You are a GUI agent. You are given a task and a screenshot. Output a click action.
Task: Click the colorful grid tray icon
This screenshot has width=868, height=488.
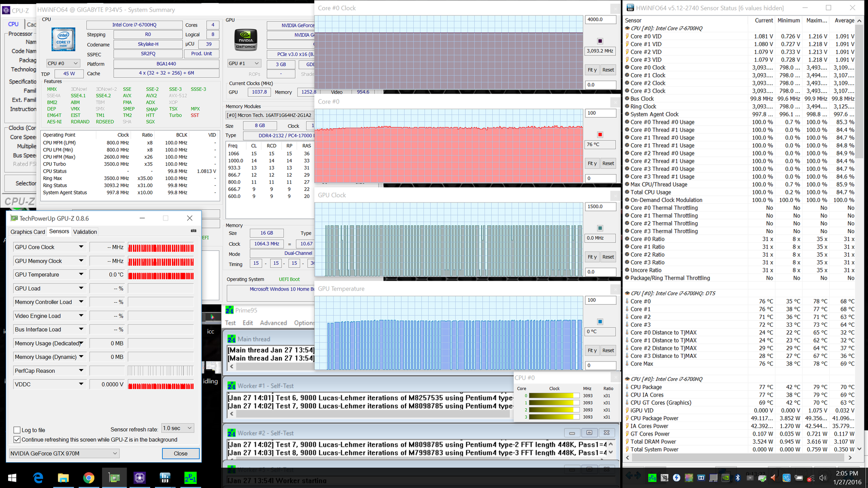coord(689,478)
